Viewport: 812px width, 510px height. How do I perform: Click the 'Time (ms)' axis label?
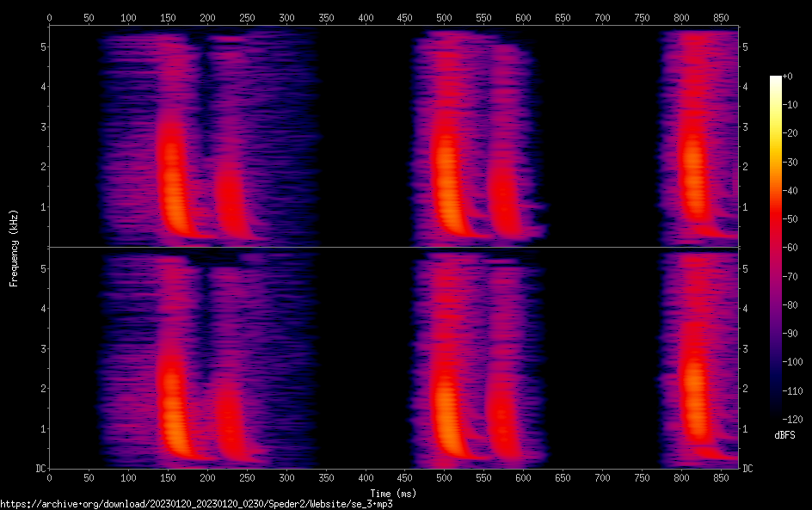click(392, 493)
